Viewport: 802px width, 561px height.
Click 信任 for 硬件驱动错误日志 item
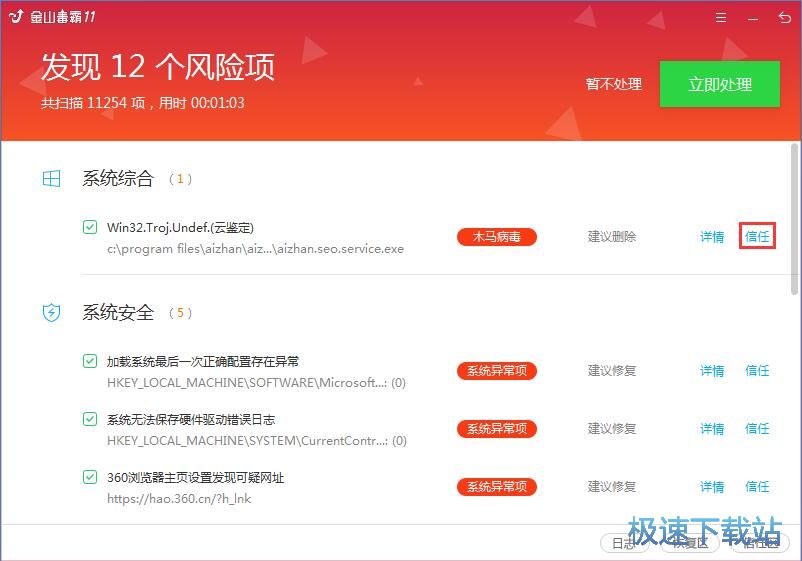coord(757,429)
